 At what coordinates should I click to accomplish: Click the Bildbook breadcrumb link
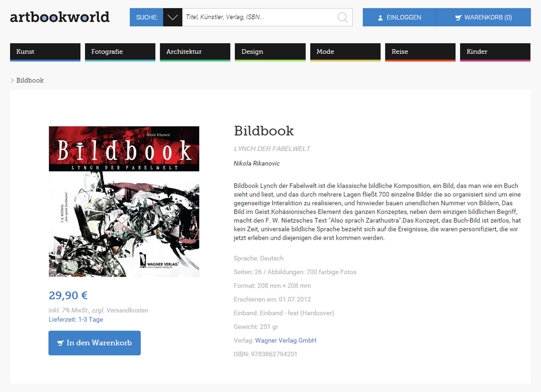(30, 80)
